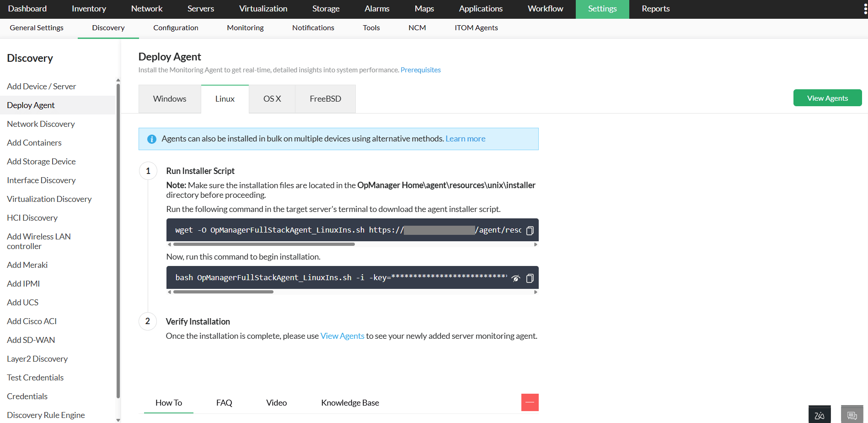Screen dimensions: 868x423
Task: Open the chat support icon
Action: pos(852,415)
